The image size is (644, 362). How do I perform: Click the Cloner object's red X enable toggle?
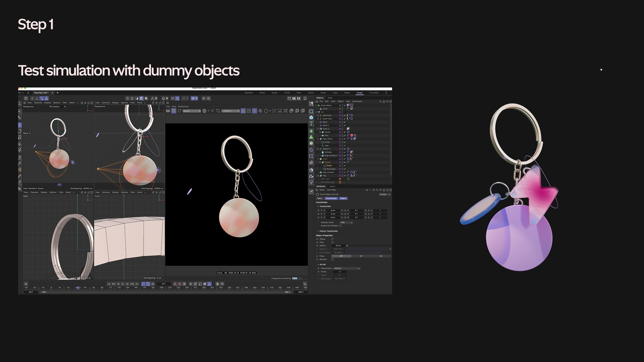344,132
